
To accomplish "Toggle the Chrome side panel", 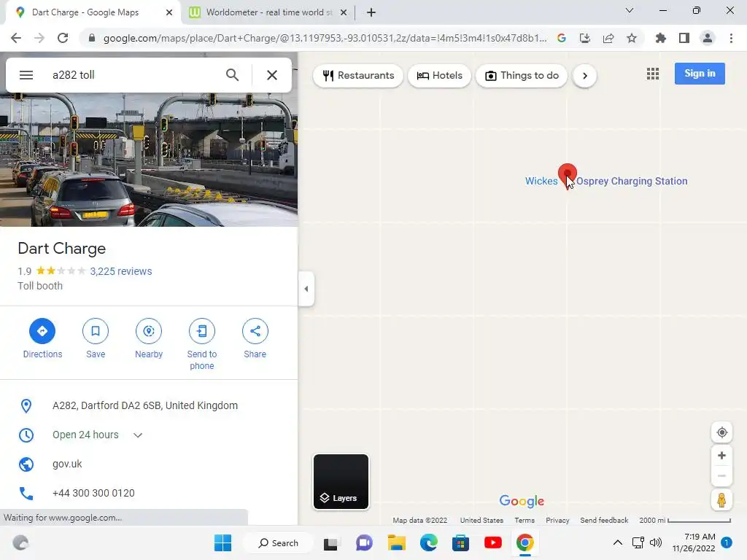I will 684,38.
